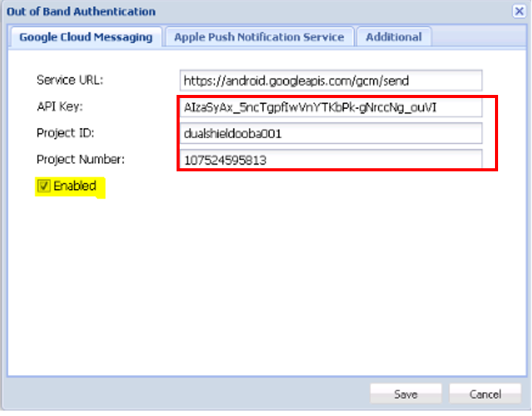Close the Out of Band Authentication dialog
Image resolution: width=532 pixels, height=416 pixels.
[519, 12]
